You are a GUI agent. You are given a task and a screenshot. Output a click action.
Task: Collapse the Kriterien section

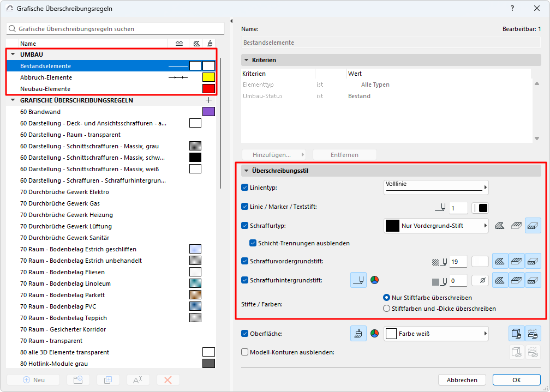pos(246,60)
